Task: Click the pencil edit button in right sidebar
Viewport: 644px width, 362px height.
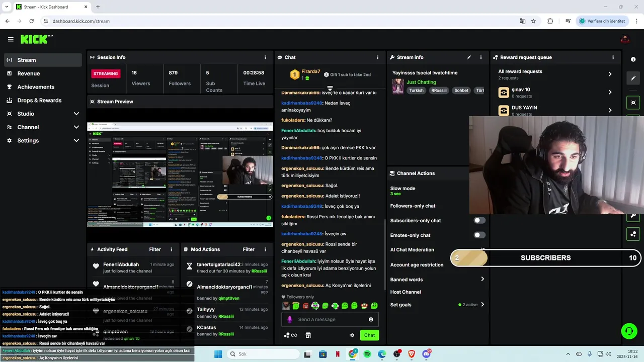Action: (633, 78)
